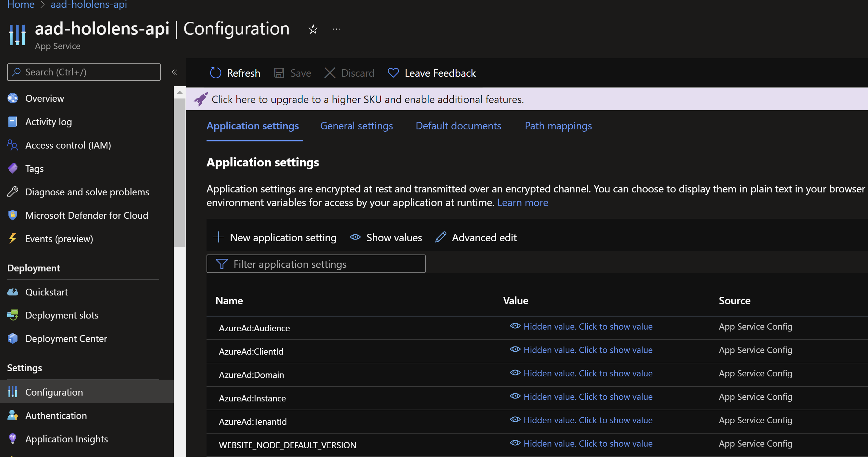
Task: Open the more options ellipsis menu
Action: [x=336, y=29]
